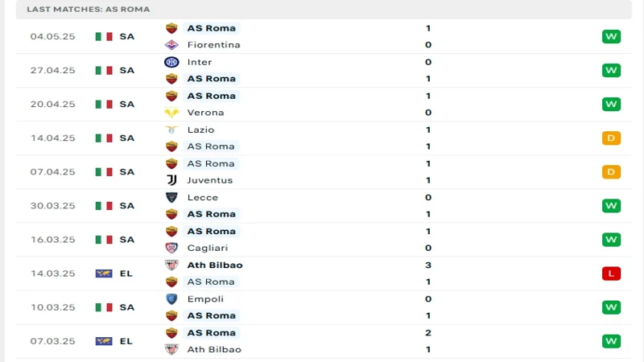Click the Lecce club crest icon
Viewport: 644px width, 362px height.
[x=171, y=197]
